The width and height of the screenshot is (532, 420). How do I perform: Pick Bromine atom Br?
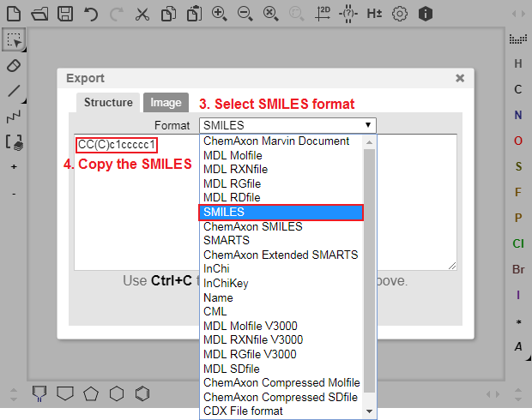518,269
